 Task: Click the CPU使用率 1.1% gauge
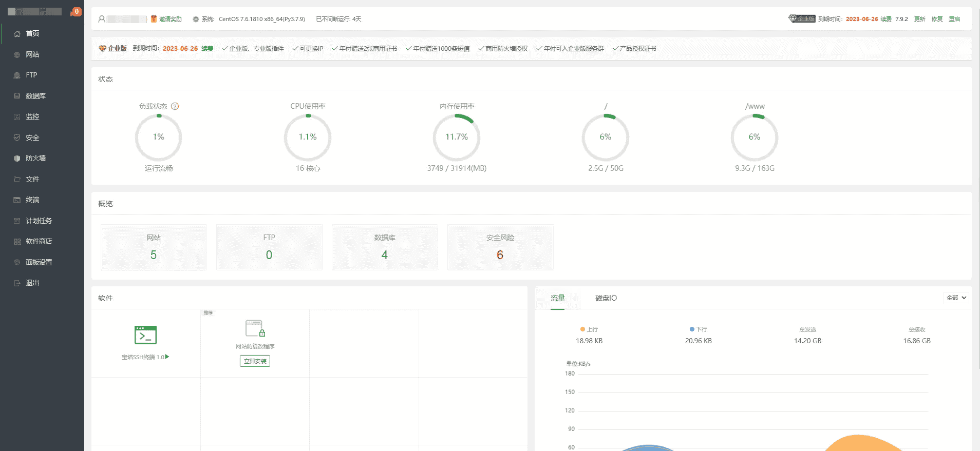[308, 137]
